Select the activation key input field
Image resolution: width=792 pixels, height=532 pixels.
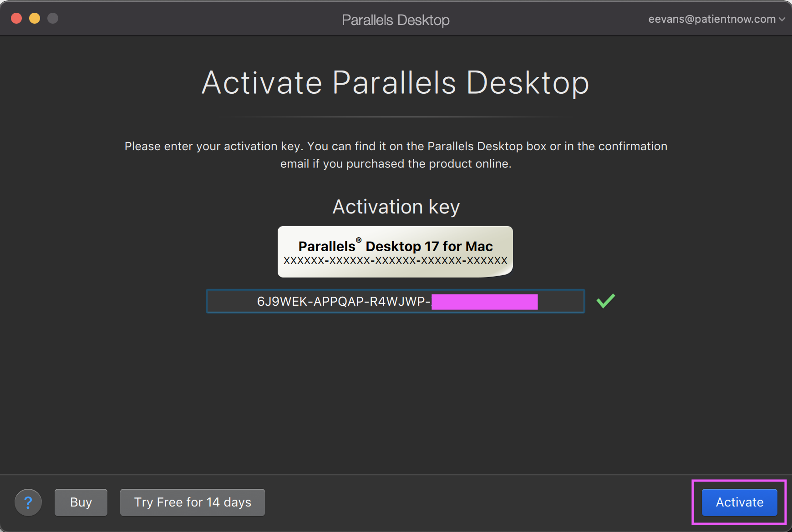(x=395, y=301)
